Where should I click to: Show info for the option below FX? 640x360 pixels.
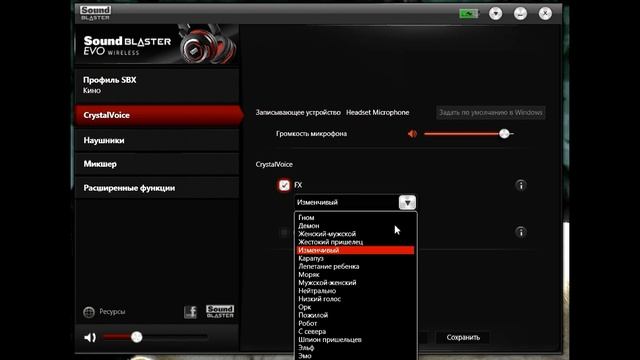pyautogui.click(x=520, y=232)
